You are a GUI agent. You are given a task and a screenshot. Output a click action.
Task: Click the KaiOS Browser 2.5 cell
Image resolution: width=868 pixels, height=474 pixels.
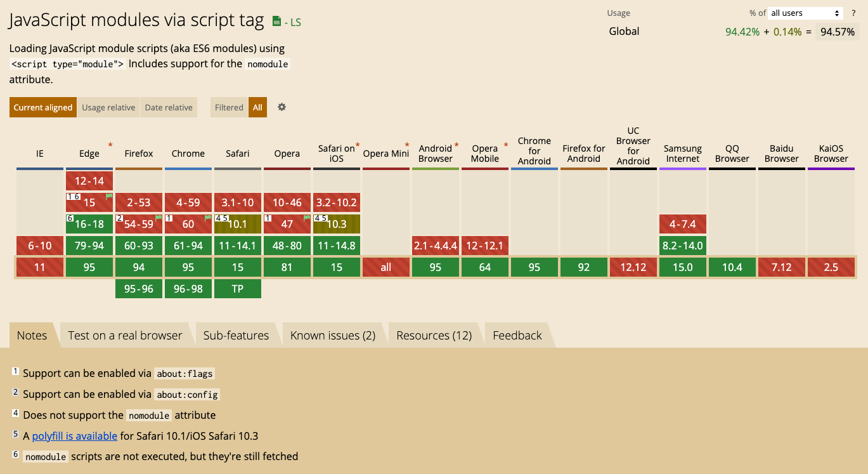pos(831,267)
